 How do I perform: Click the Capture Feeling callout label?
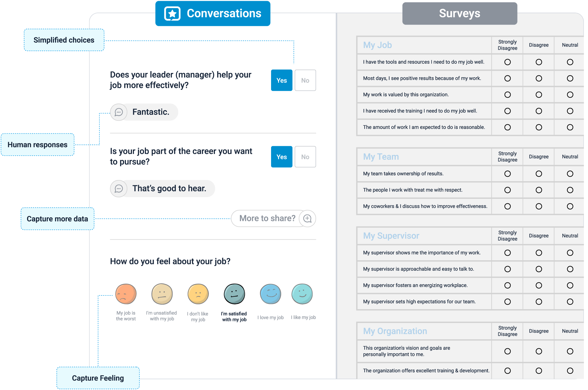pyautogui.click(x=98, y=378)
